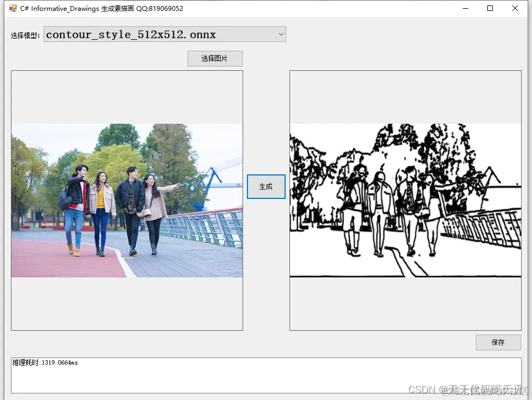The image size is (532, 400).
Task: Click the generated contour sketch image
Action: click(406, 201)
